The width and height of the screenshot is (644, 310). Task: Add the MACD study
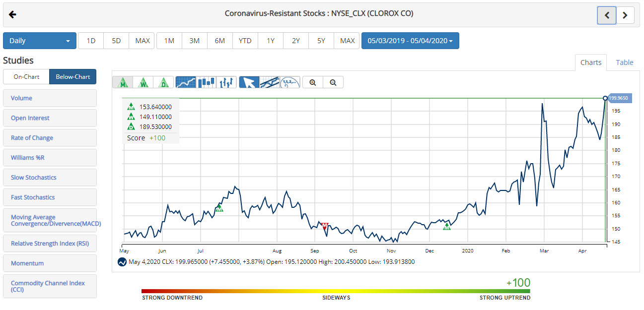[x=50, y=220]
